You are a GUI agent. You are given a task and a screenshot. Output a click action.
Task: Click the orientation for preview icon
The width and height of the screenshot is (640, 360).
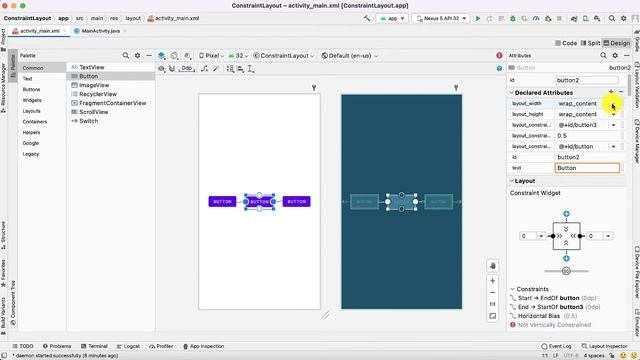[x=174, y=56]
